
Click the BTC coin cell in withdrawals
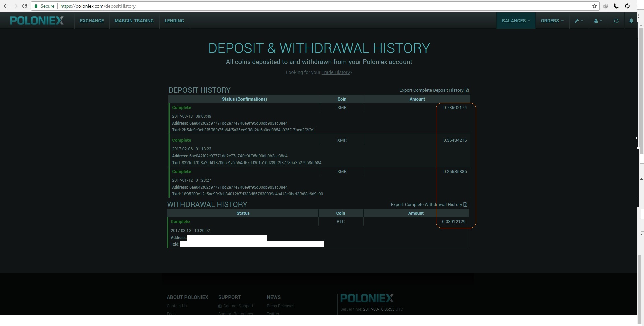[341, 222]
